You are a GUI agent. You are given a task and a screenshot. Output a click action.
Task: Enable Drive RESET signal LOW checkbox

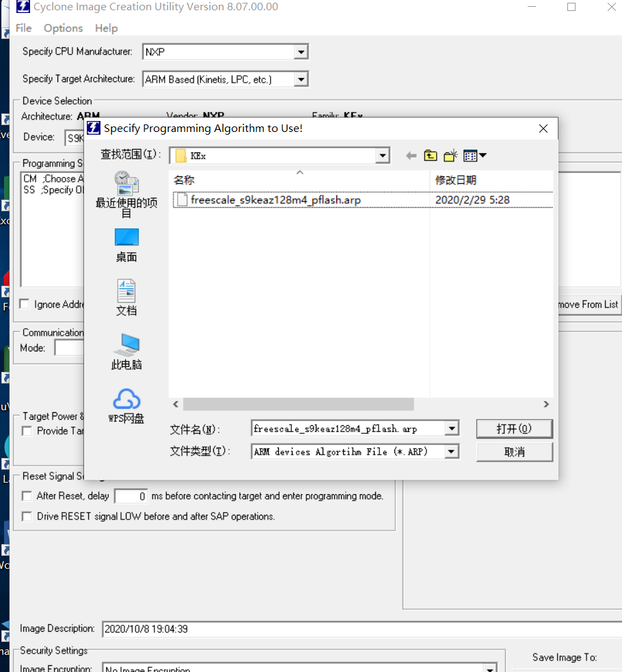27,516
